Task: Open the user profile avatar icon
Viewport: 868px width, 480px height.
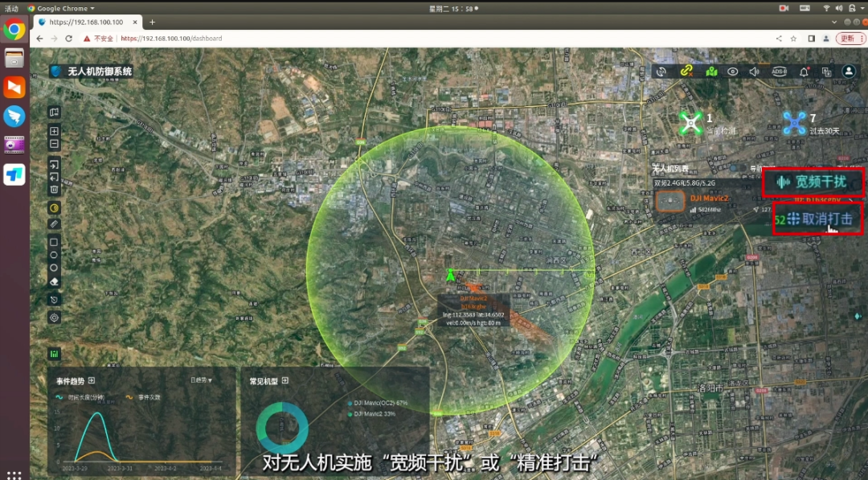Action: click(x=849, y=72)
